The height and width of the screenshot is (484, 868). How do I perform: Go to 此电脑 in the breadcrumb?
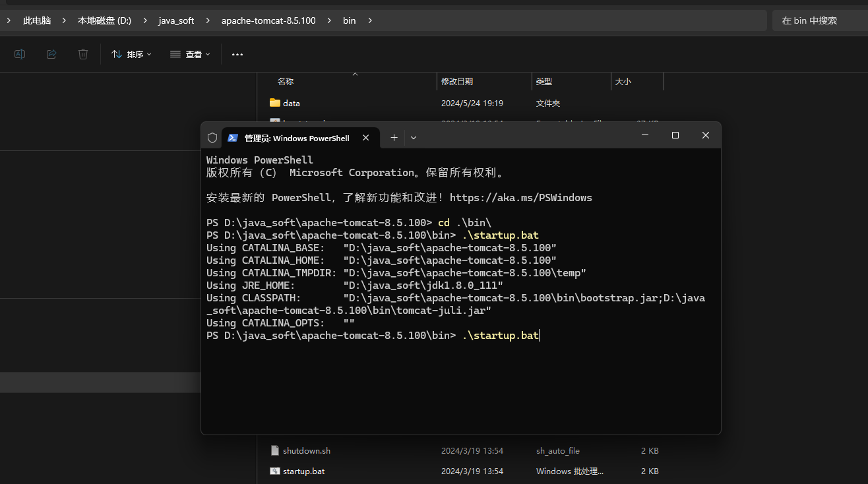37,20
